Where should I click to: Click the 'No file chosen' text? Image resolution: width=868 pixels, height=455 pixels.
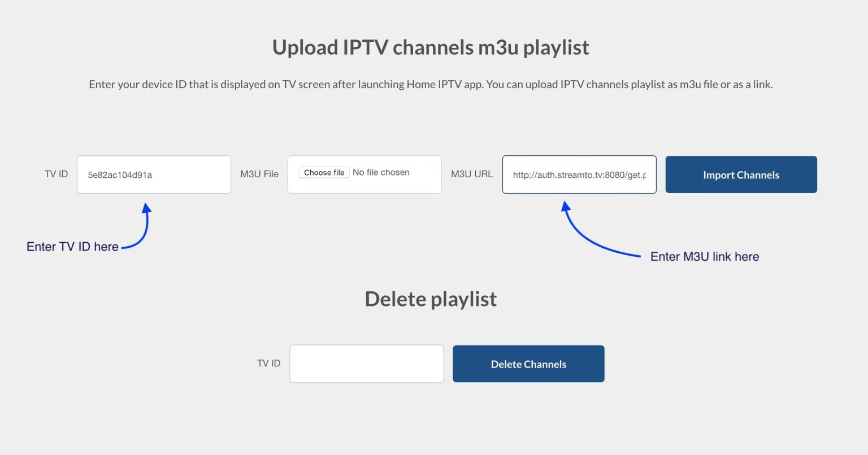coord(381,172)
